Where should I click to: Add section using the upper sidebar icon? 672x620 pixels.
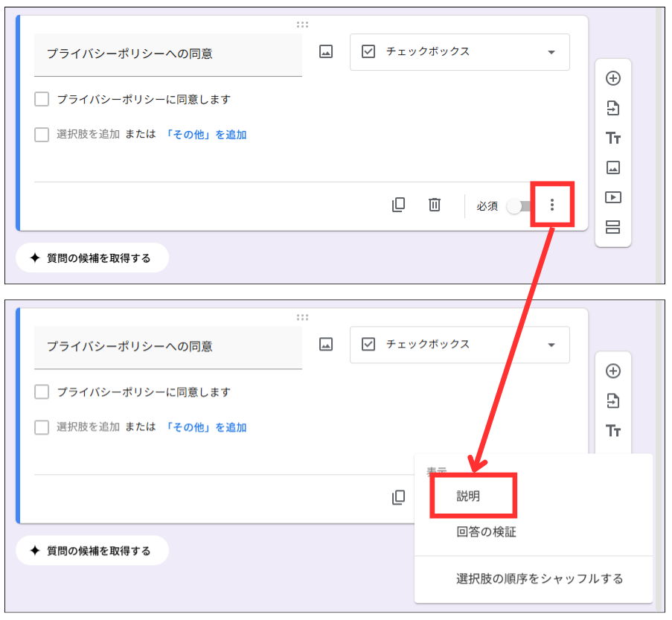point(613,227)
